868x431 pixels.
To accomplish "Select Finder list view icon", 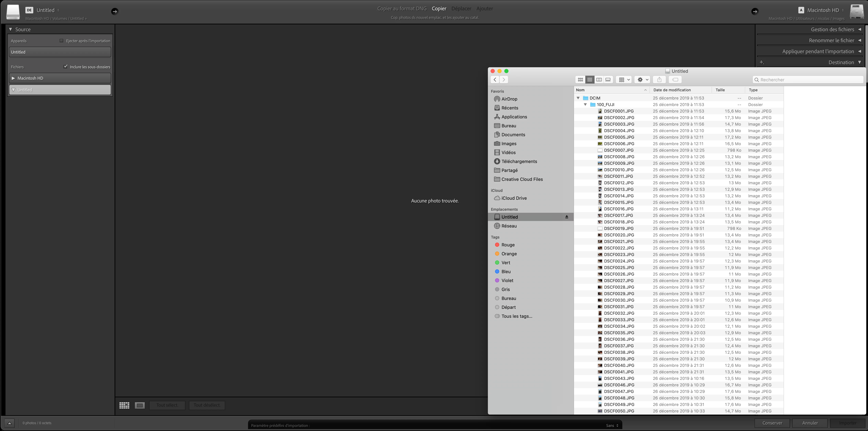I will point(590,80).
